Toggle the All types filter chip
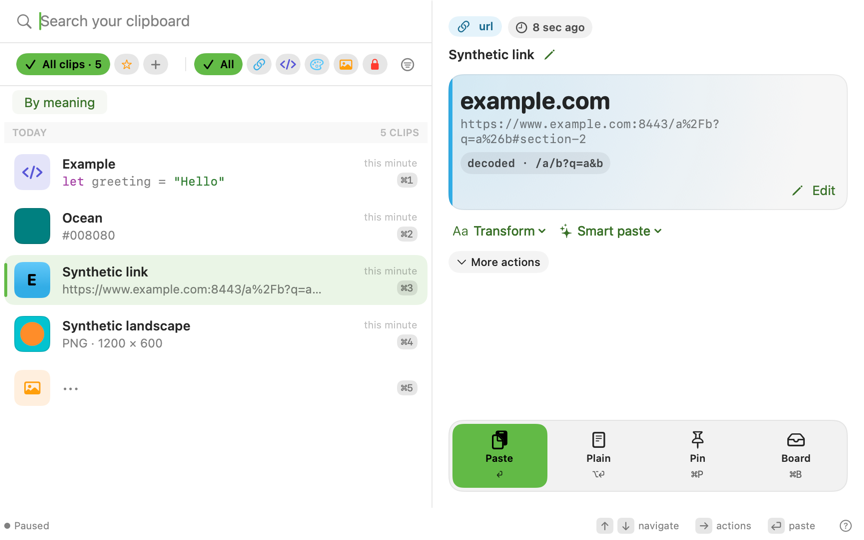 pyautogui.click(x=218, y=64)
